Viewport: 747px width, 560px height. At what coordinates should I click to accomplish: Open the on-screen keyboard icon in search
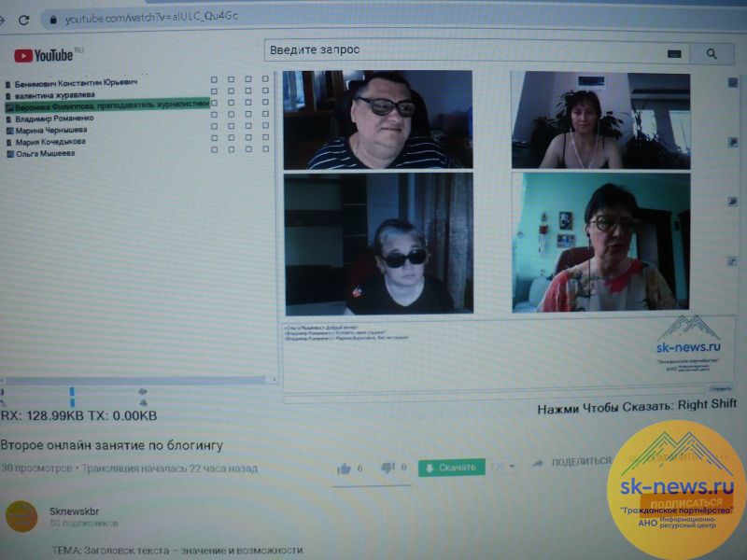pos(674,53)
